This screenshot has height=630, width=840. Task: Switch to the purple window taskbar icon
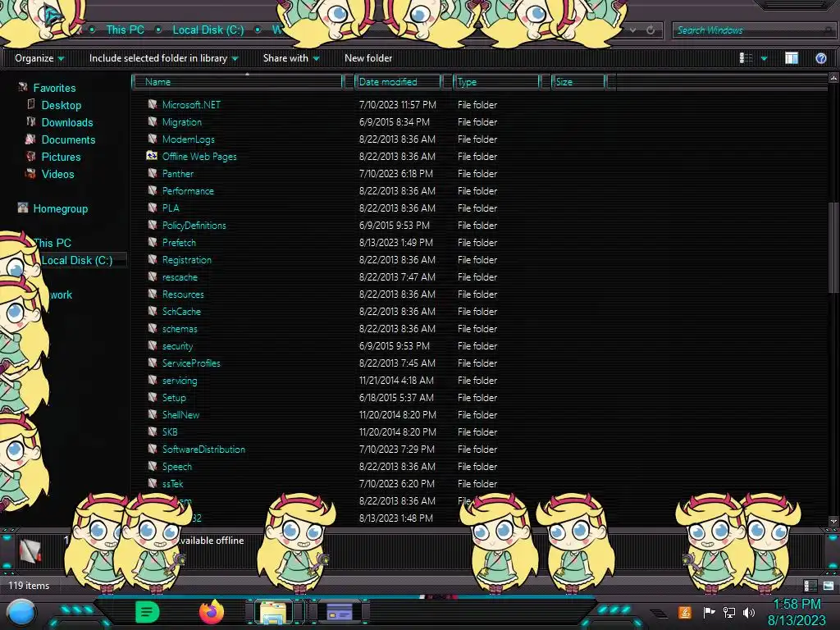pyautogui.click(x=339, y=612)
